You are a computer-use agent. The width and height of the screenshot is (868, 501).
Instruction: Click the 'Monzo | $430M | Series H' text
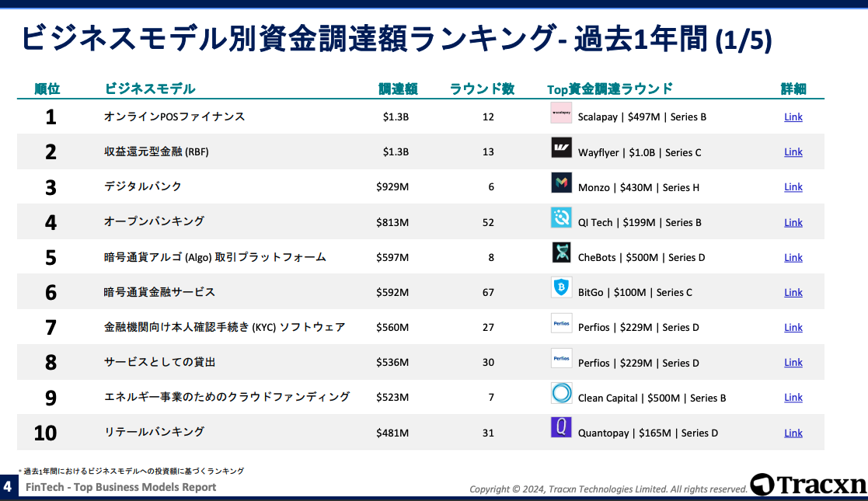point(638,188)
